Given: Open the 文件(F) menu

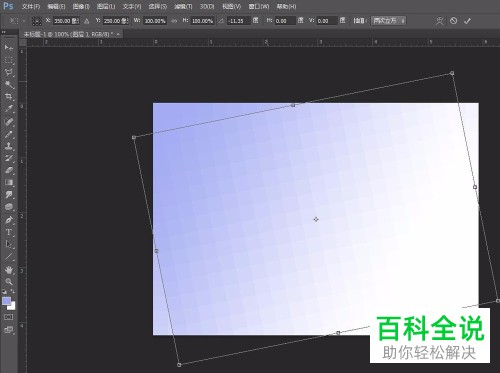Looking at the screenshot, I should click(x=31, y=7).
